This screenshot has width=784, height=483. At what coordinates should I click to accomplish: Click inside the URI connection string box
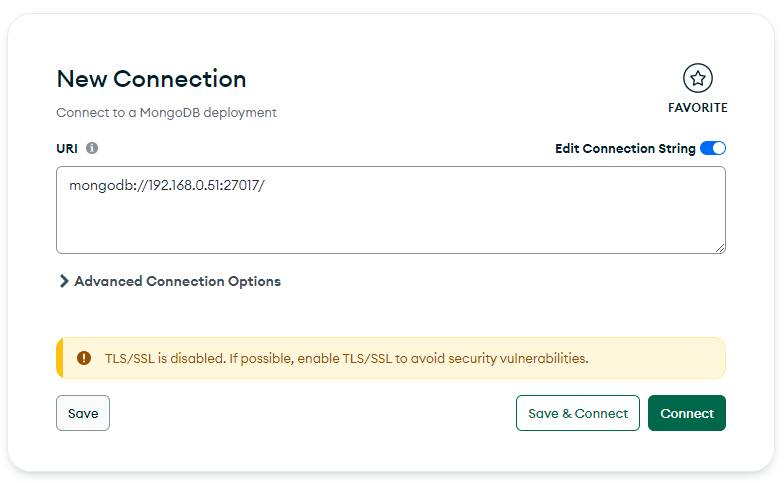(390, 210)
